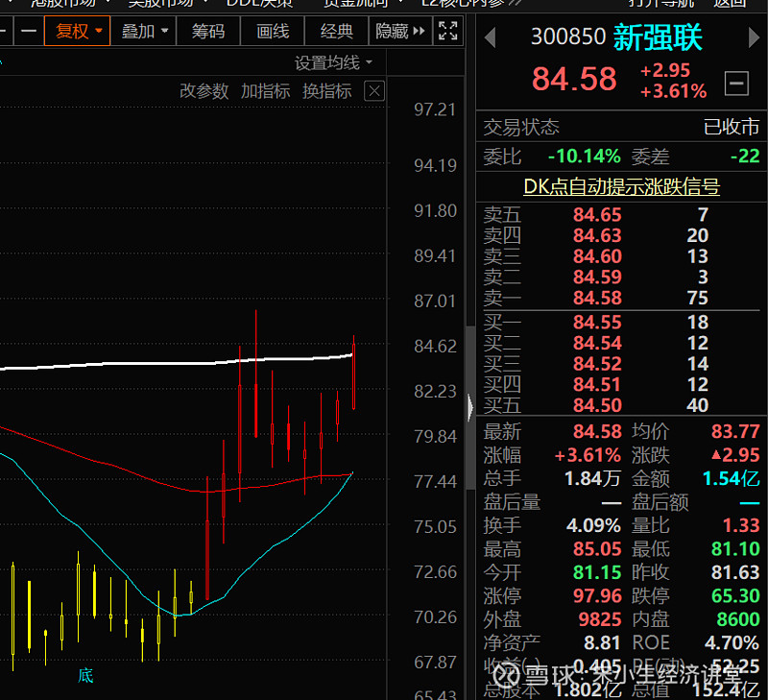The width and height of the screenshot is (768, 700).
Task: Click the double-arrow icon after 隐藏
Action: (420, 31)
